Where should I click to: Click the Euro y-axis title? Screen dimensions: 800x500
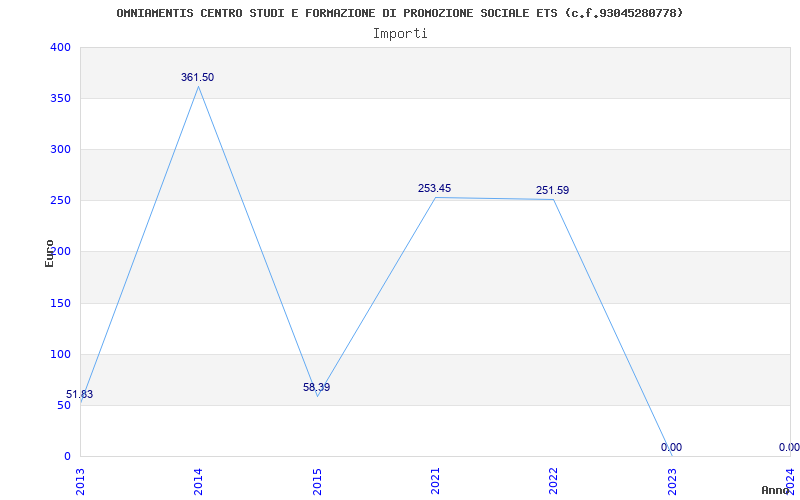49,253
